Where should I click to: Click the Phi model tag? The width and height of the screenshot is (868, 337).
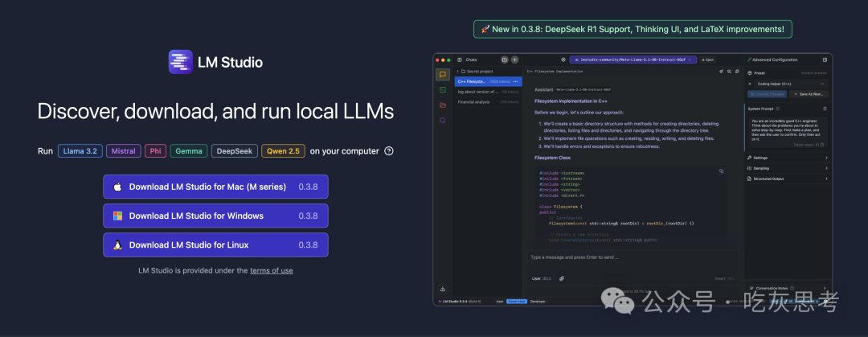tap(156, 150)
